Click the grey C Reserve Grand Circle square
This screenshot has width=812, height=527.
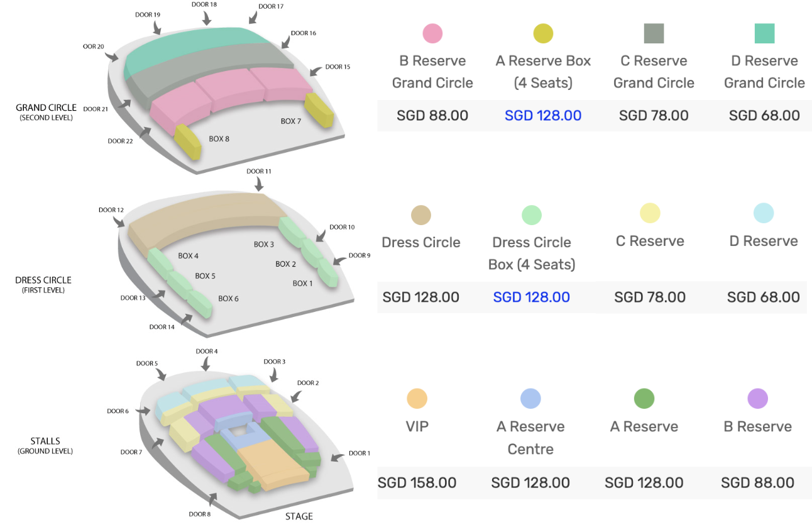654,33
